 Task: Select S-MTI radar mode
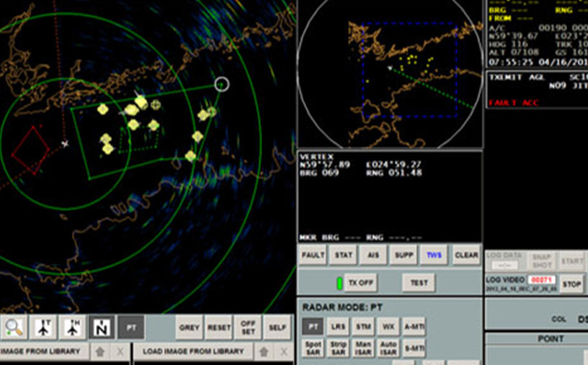[x=414, y=348]
